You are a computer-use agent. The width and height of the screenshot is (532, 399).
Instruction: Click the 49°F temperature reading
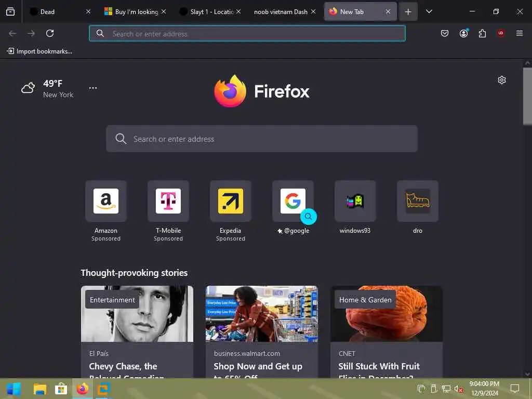tap(52, 84)
